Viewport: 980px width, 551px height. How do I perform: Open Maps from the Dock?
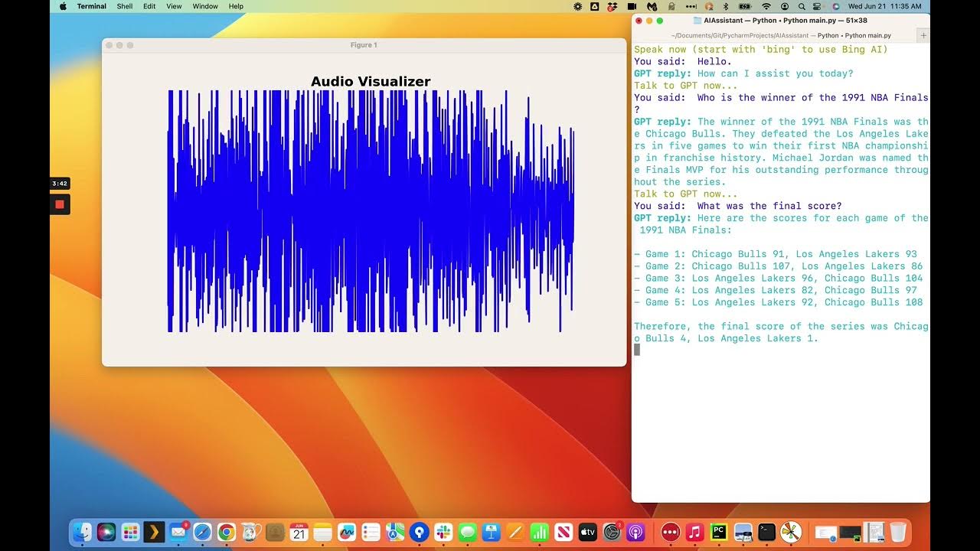[x=395, y=532]
